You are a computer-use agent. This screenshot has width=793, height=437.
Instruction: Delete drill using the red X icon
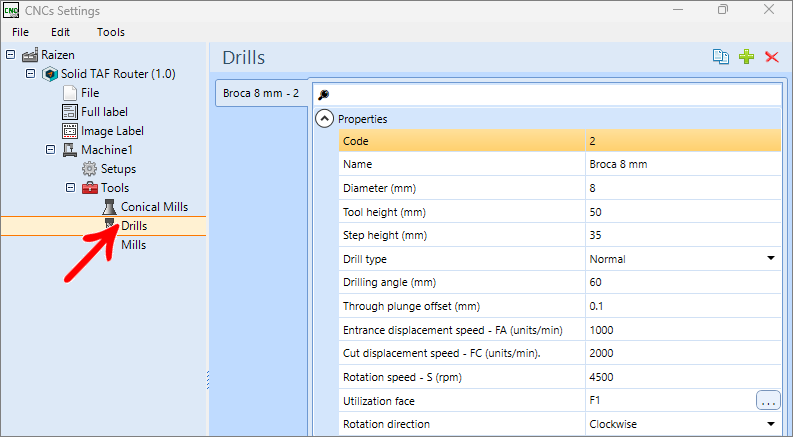point(772,57)
